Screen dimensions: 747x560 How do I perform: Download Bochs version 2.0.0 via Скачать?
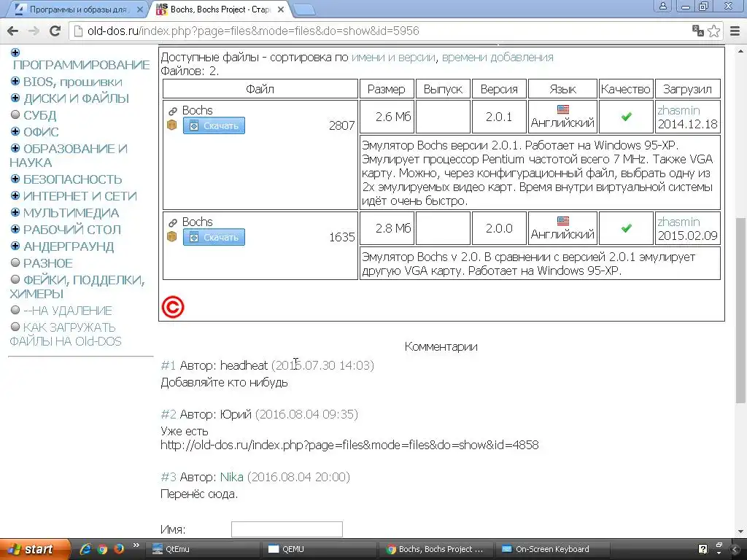coord(214,237)
